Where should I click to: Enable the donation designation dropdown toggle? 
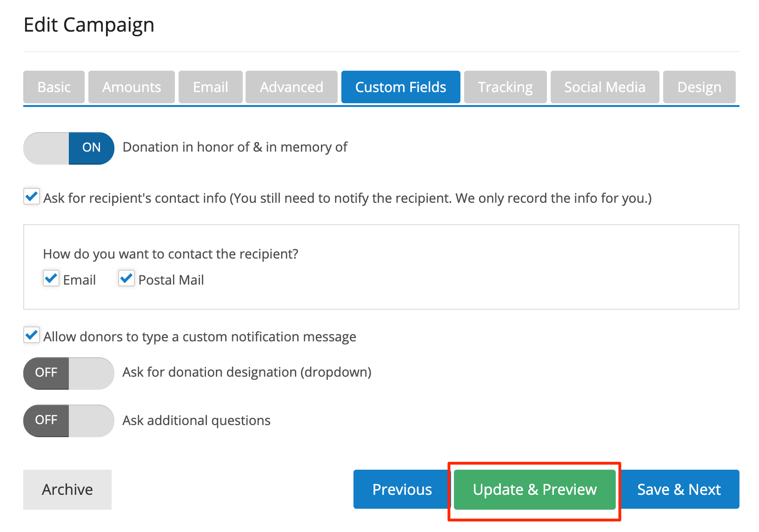pyautogui.click(x=69, y=373)
